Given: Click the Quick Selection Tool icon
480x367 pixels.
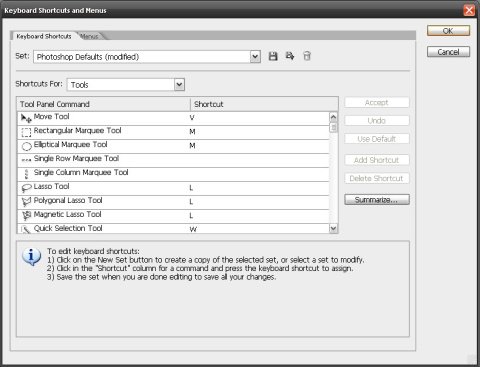Looking at the screenshot, I should coord(26,229).
